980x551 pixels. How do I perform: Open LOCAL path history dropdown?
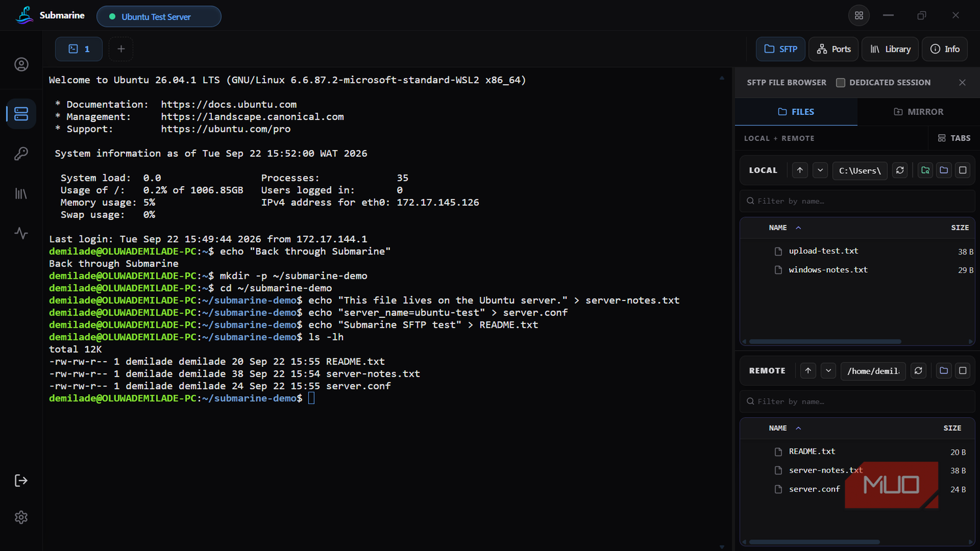coord(820,170)
